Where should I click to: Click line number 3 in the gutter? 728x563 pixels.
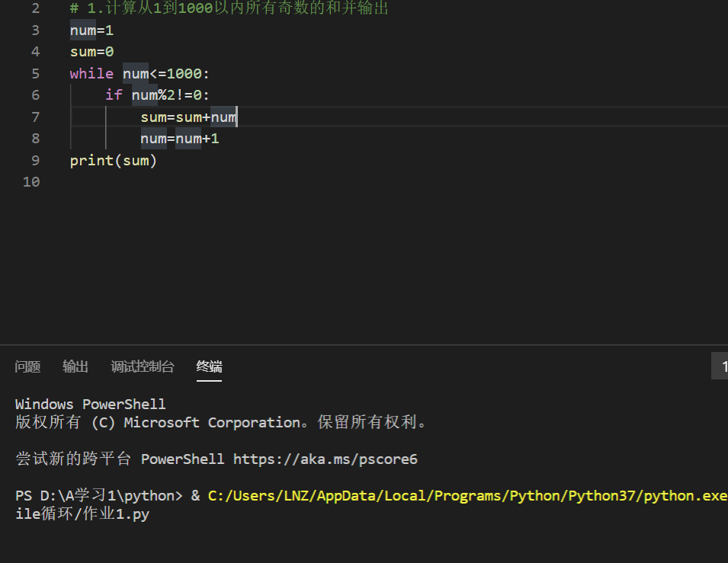click(35, 30)
